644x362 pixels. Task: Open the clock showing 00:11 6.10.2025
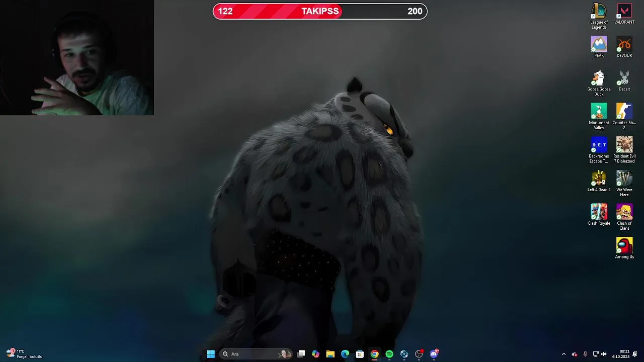pyautogui.click(x=621, y=354)
